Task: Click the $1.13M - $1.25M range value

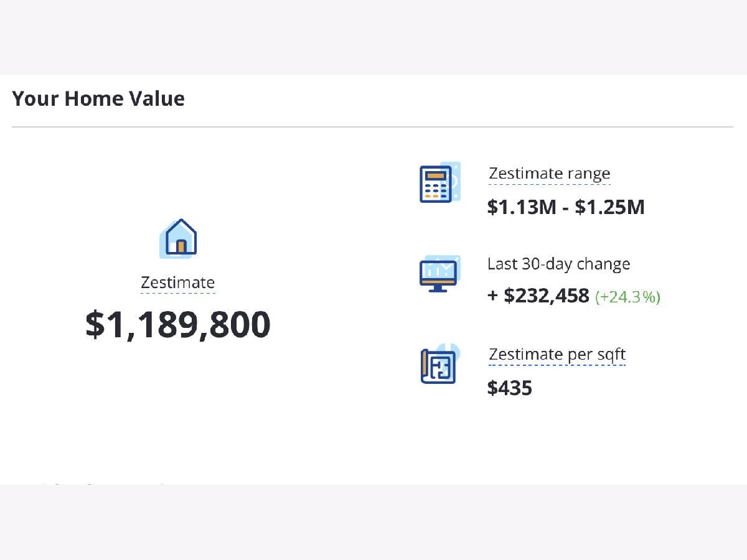Action: tap(566, 207)
